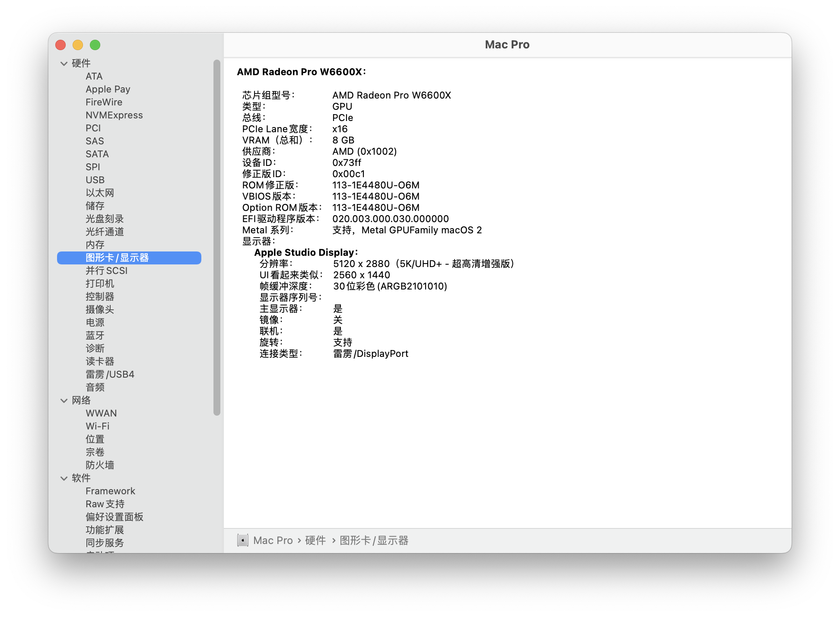The image size is (840, 617).
Task: Click Mac Pro text in path bar
Action: point(273,541)
